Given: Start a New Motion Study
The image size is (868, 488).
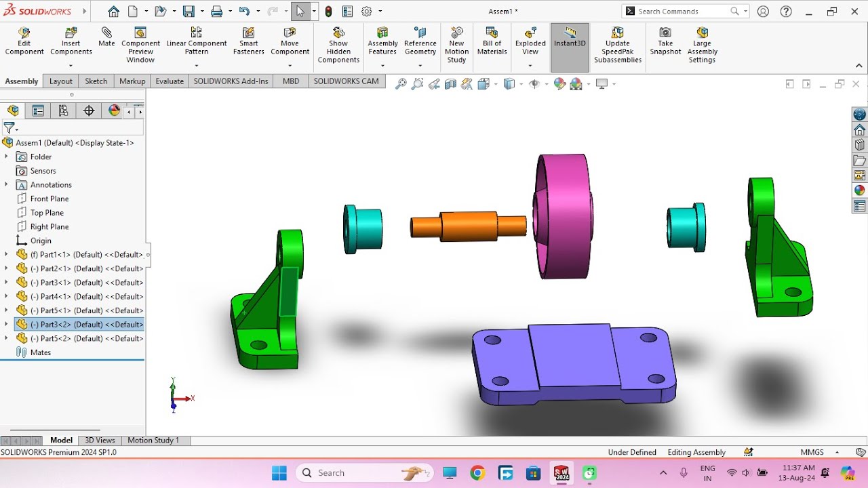Looking at the screenshot, I should point(456,45).
